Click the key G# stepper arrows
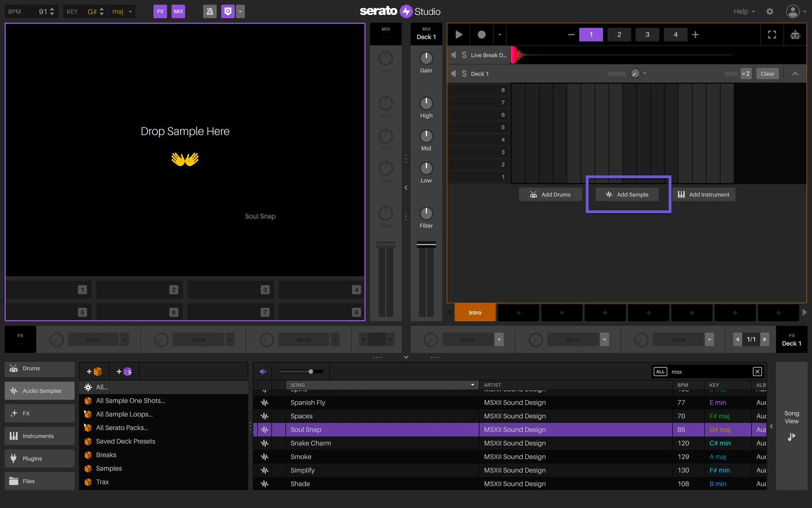This screenshot has height=508, width=812. pos(101,11)
